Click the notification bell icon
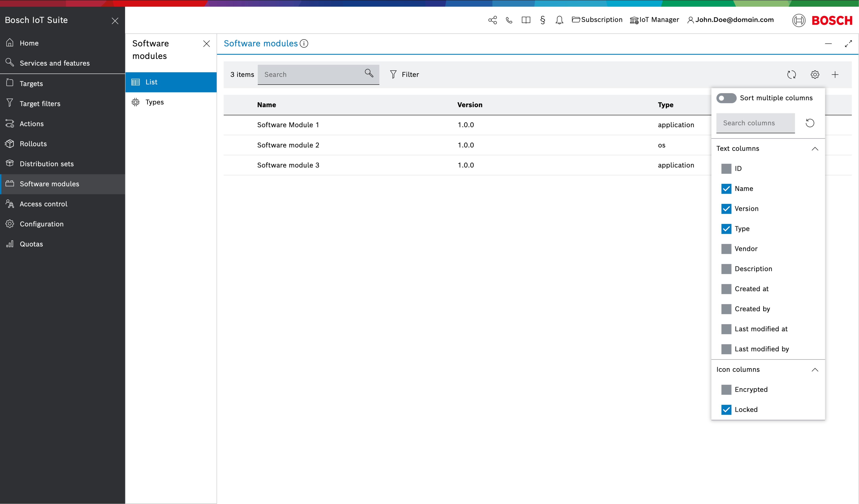Screen dimensions: 859x504 pyautogui.click(x=558, y=20)
